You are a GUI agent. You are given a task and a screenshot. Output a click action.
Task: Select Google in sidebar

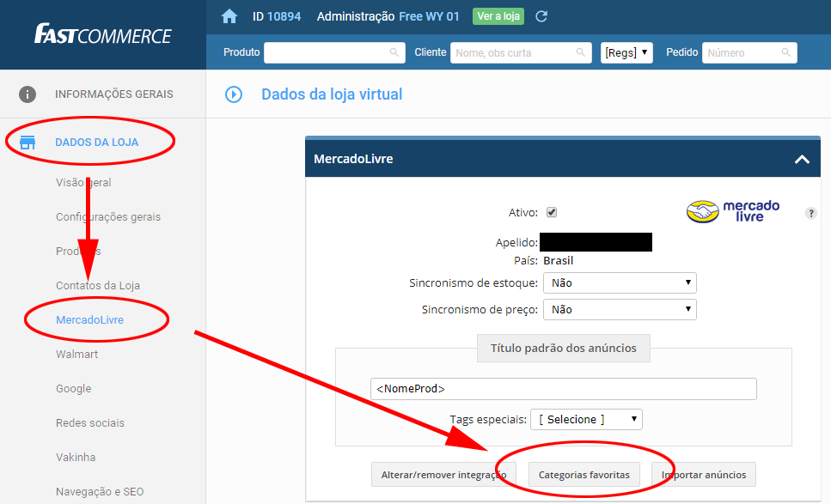[74, 389]
